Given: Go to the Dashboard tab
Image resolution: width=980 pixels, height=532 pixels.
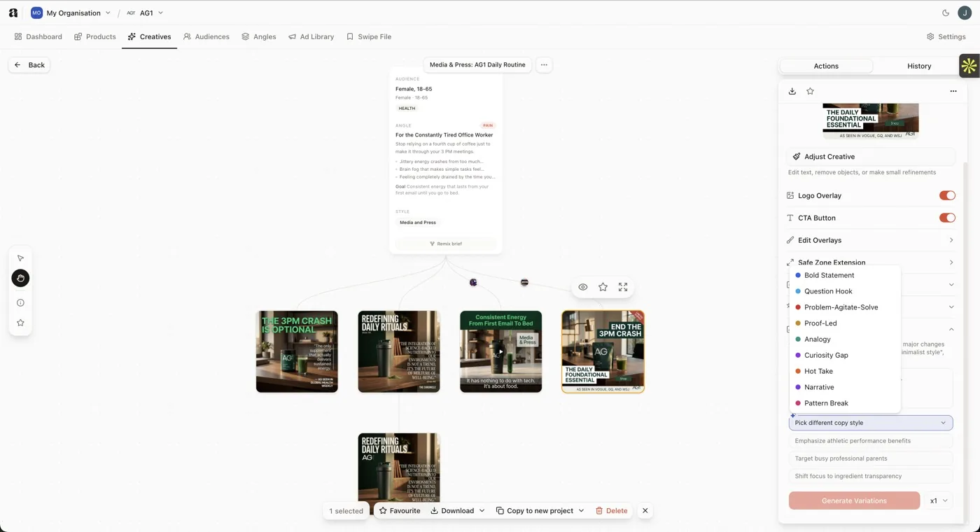Looking at the screenshot, I should point(38,36).
